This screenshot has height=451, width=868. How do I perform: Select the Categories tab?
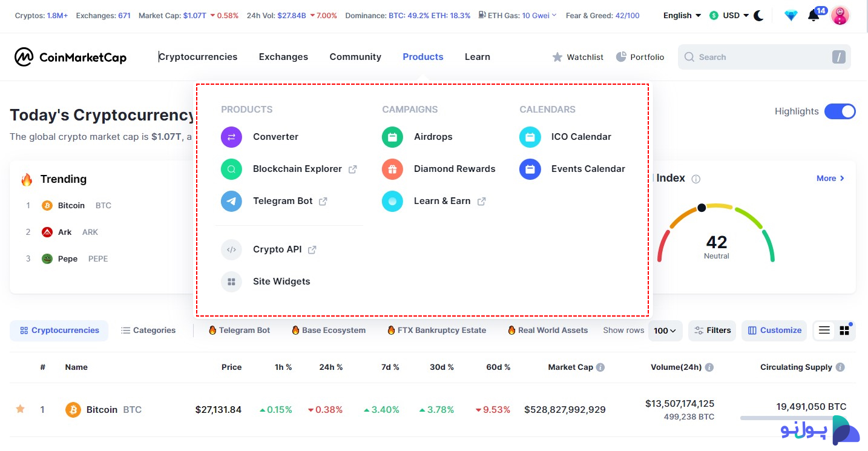[x=148, y=331]
